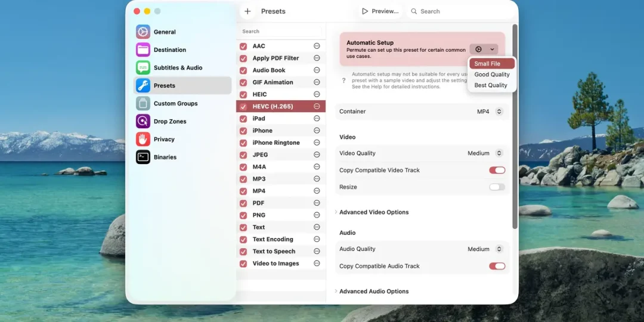Open more options for Audio Book preset
Image resolution: width=644 pixels, height=322 pixels.
coord(317,70)
